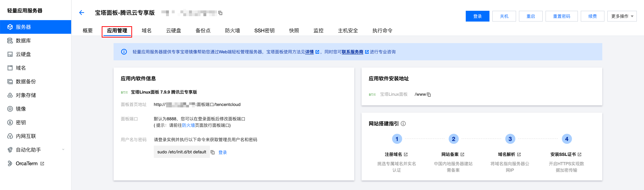Select step 1 circle in guide
Image resolution: width=644 pixels, height=190 pixels.
click(397, 139)
